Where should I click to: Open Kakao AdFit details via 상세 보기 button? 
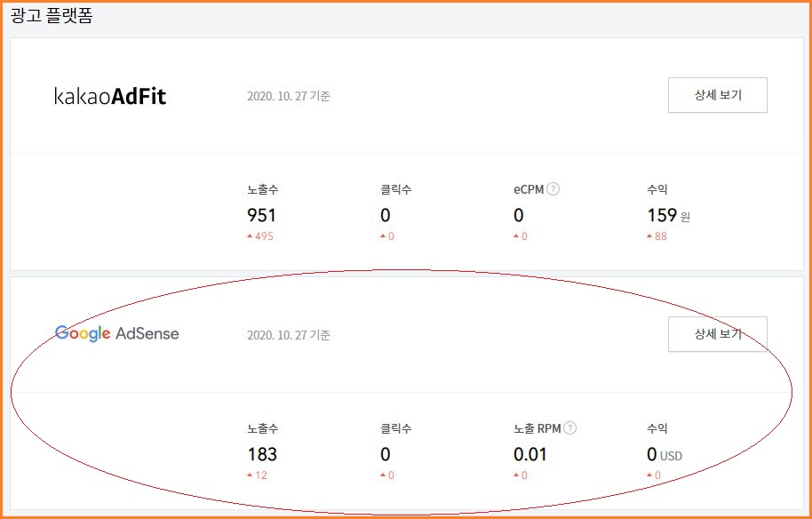tap(717, 95)
